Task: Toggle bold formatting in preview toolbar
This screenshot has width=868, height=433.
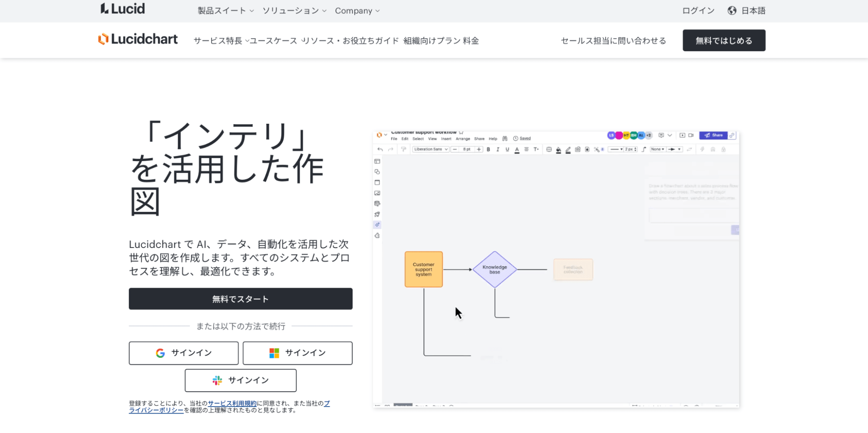Action: [x=488, y=149]
